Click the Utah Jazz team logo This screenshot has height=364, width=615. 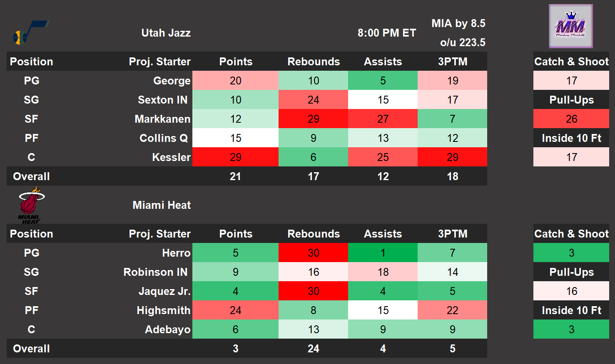(30, 32)
